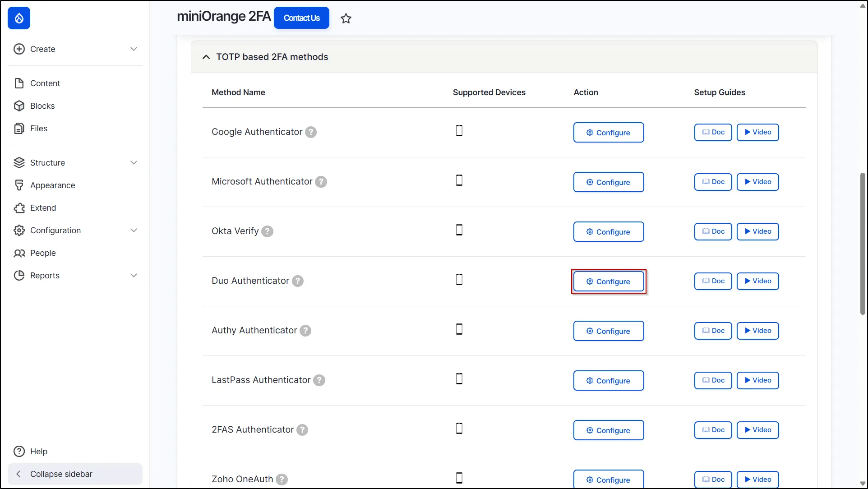
Task: Click the LastPass Authenticator phone device icon
Action: click(459, 379)
